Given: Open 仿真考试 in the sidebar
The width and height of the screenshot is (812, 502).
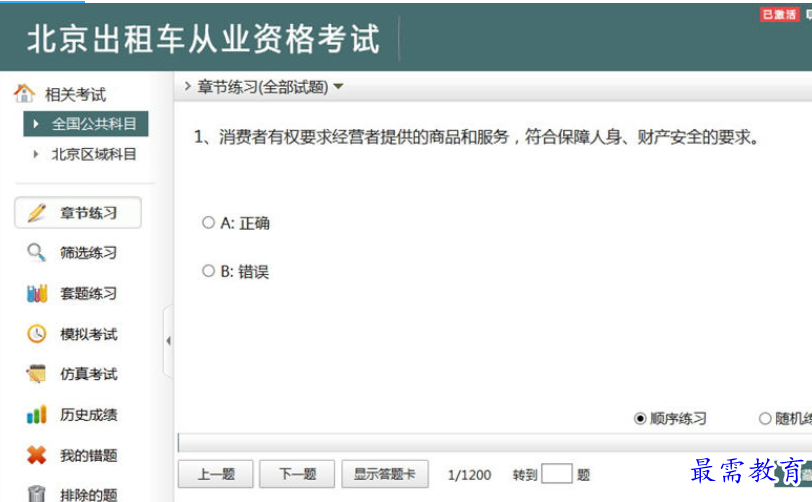Looking at the screenshot, I should [x=89, y=374].
